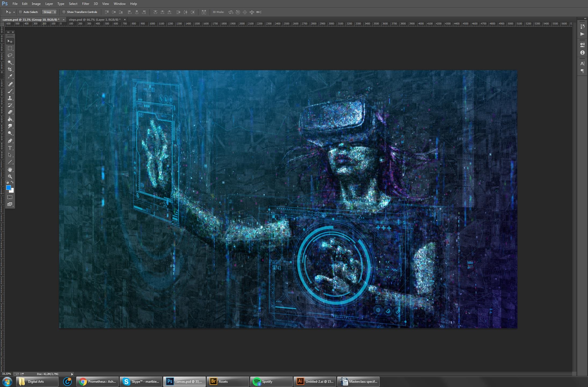Select the Horizontal Type tool
The width and height of the screenshot is (588, 387).
10,148
